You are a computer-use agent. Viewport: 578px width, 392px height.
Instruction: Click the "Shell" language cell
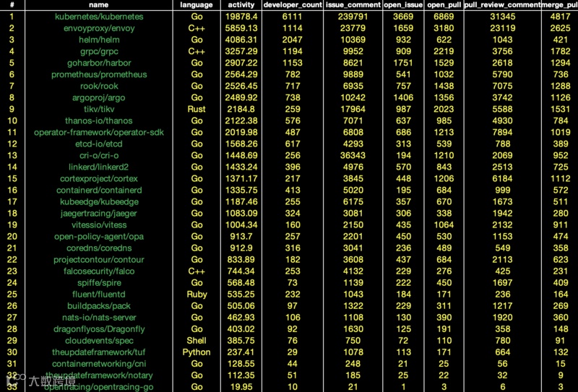click(x=196, y=341)
